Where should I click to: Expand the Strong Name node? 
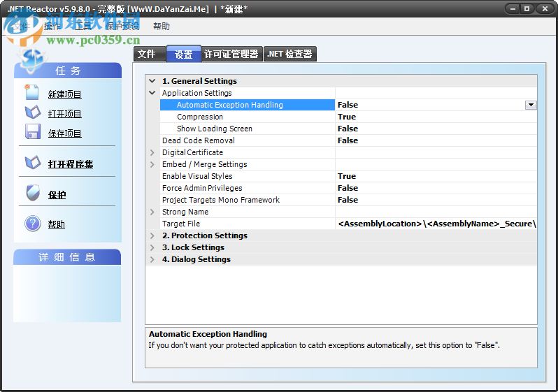152,212
